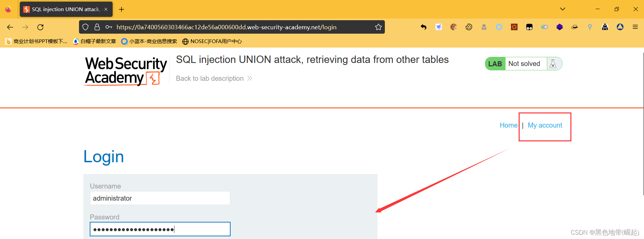Click the reload page button

(40, 27)
